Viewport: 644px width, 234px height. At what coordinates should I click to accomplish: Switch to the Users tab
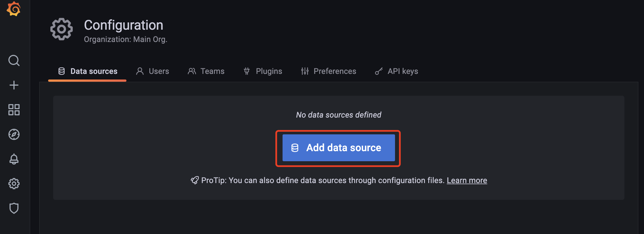[x=153, y=71]
